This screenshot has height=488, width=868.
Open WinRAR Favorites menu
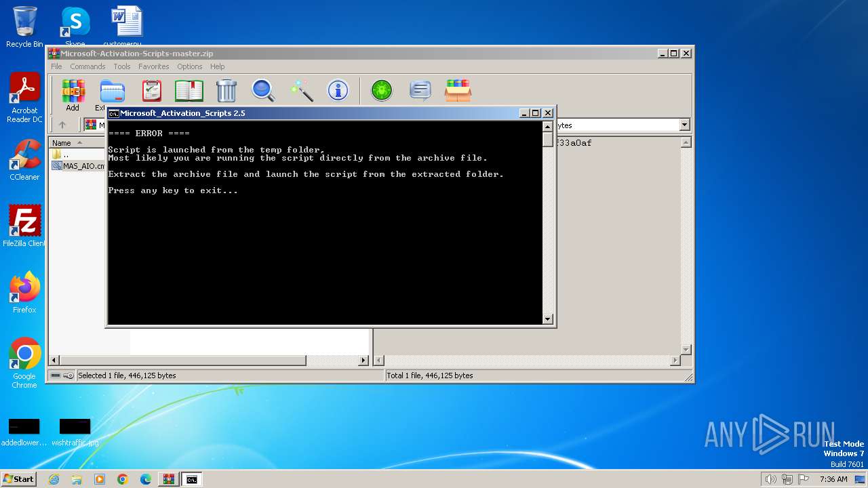[x=154, y=66]
